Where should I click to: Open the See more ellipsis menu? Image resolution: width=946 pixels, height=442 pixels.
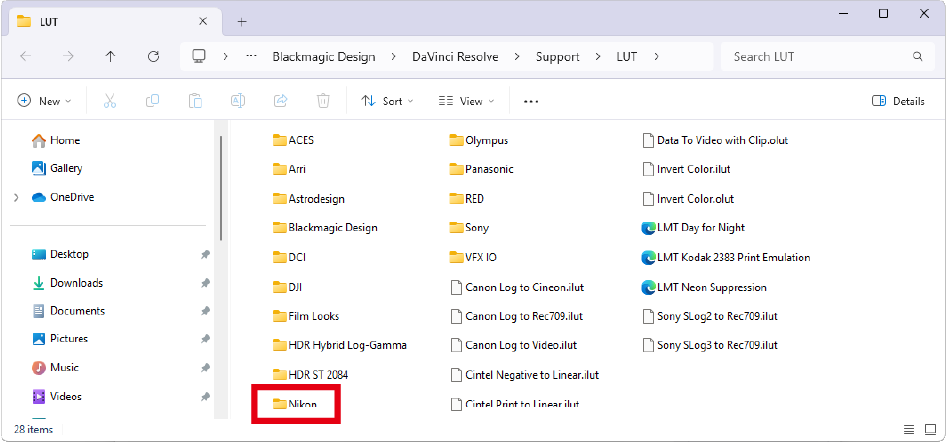click(531, 101)
